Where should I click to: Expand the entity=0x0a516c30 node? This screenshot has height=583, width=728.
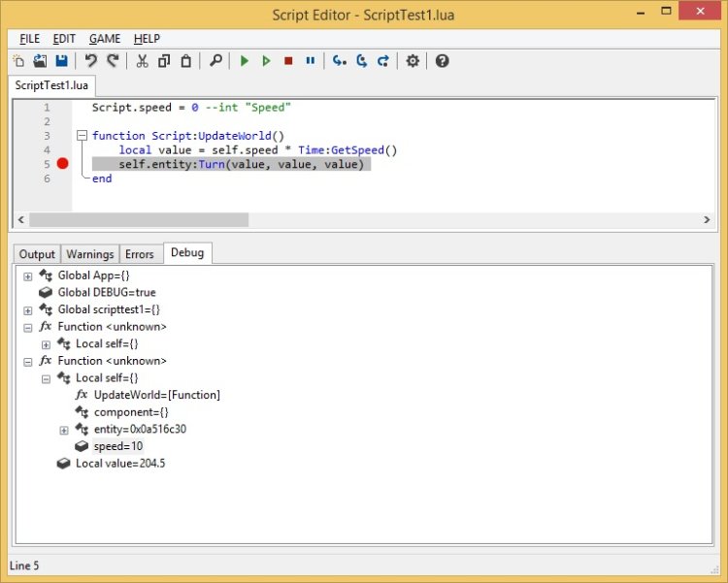coord(64,430)
